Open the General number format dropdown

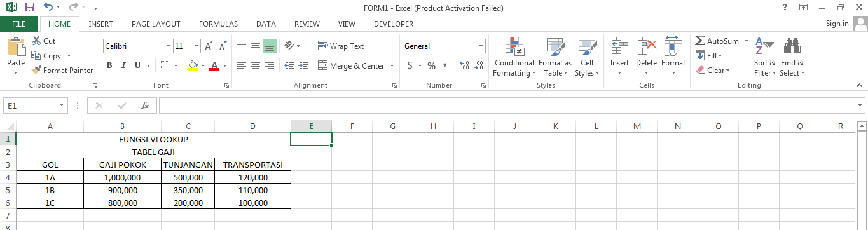tap(481, 46)
